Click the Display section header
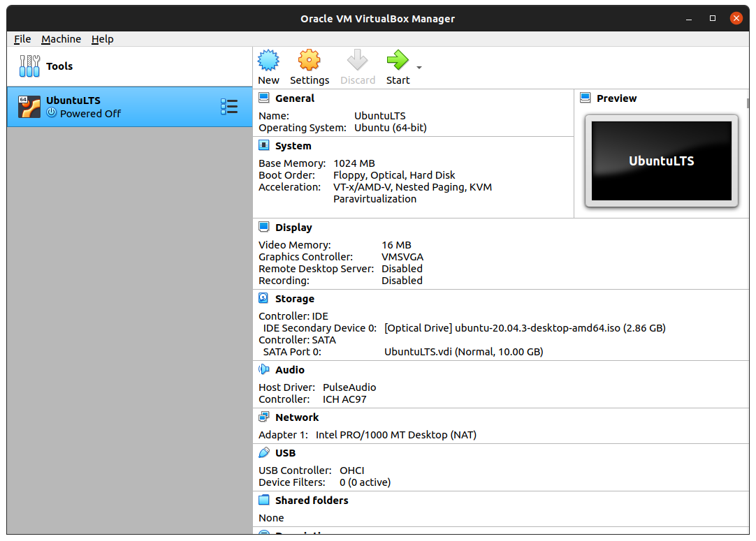 tap(293, 228)
